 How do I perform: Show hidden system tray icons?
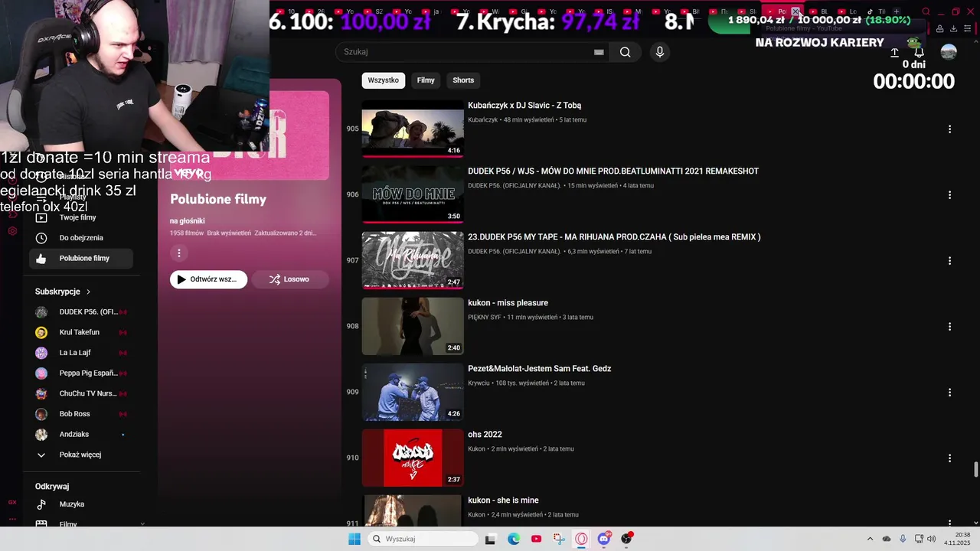[x=870, y=539]
